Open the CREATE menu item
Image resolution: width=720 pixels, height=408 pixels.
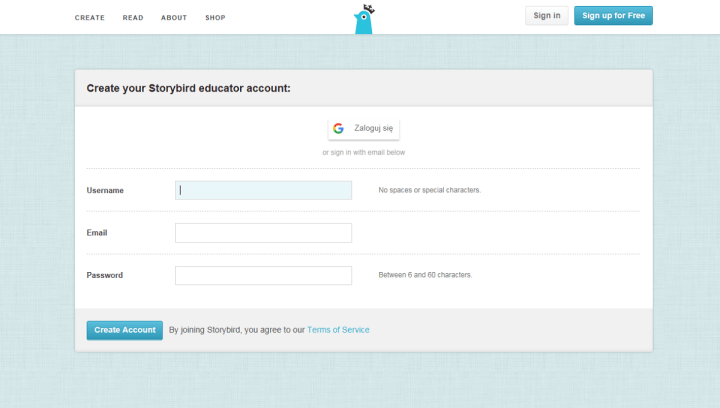(89, 18)
